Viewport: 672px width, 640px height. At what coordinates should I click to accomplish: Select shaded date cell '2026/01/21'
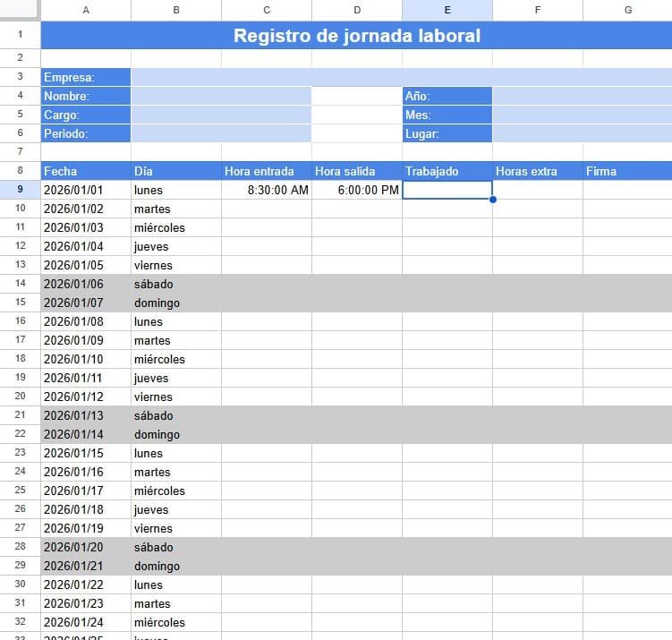point(86,566)
